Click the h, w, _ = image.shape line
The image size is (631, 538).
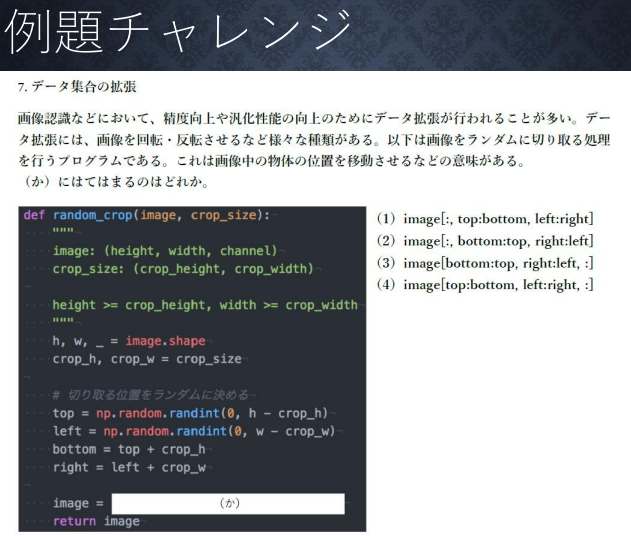click(129, 341)
